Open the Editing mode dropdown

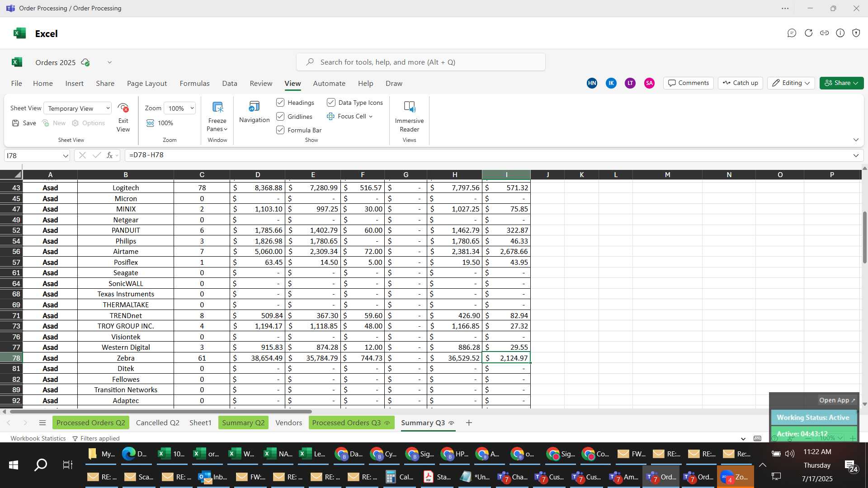pos(791,83)
